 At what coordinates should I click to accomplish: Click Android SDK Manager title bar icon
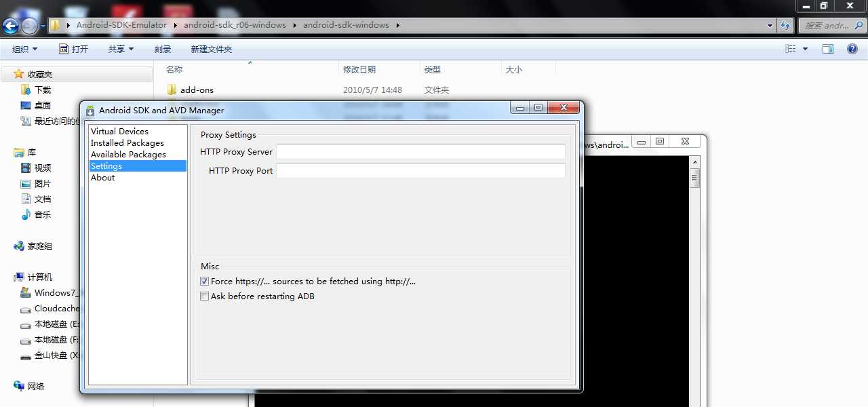(90, 111)
